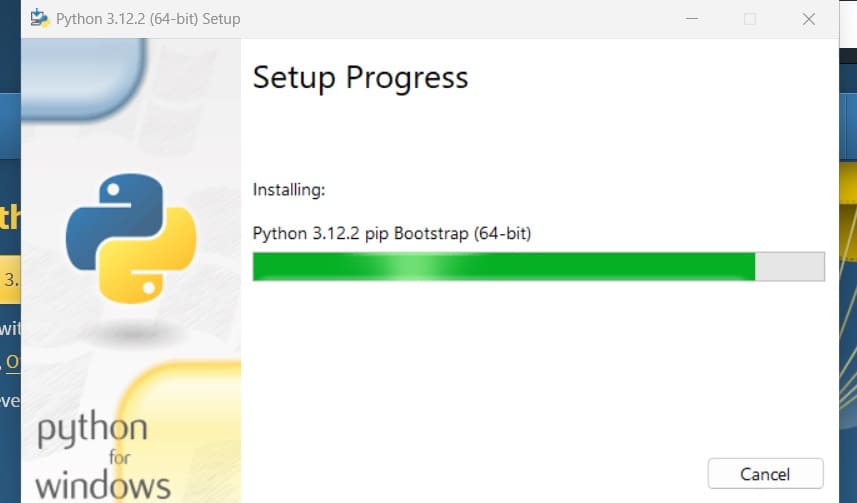Image resolution: width=857 pixels, height=503 pixels.
Task: Minimize the Python 3.12.2 Setup window
Action: click(x=692, y=19)
